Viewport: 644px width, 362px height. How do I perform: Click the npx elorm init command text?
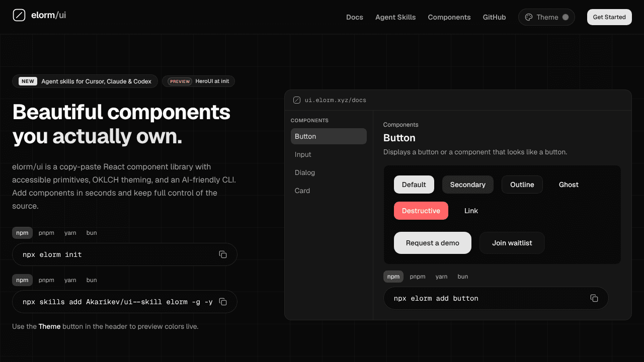click(x=52, y=254)
